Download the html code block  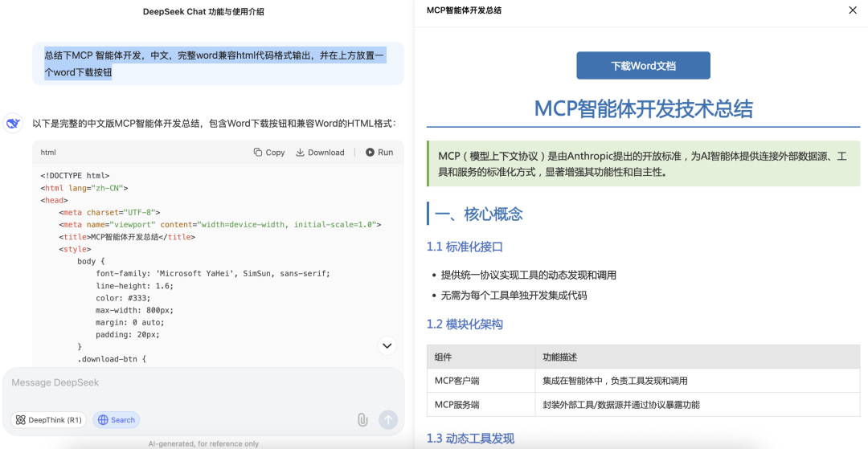point(320,153)
